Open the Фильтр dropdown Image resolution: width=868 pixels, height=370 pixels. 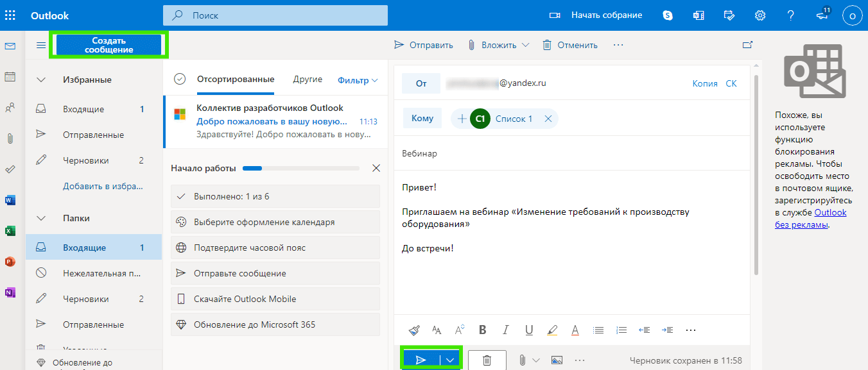coord(358,80)
